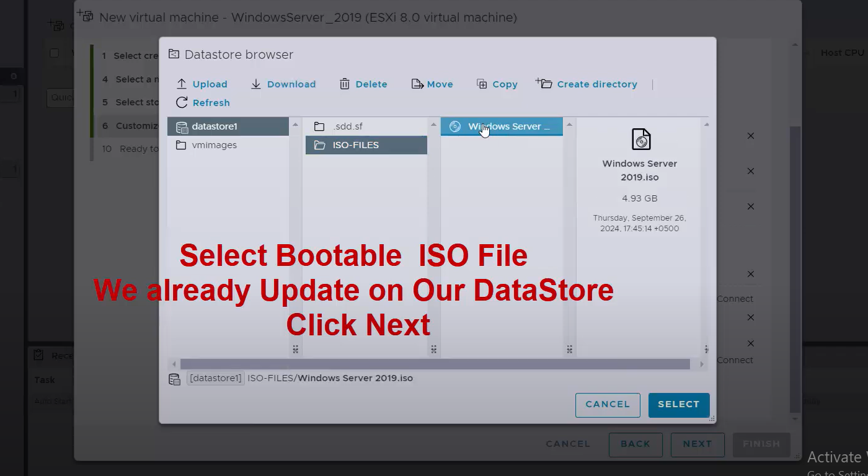Click the Copy toolbar button

[x=497, y=84]
